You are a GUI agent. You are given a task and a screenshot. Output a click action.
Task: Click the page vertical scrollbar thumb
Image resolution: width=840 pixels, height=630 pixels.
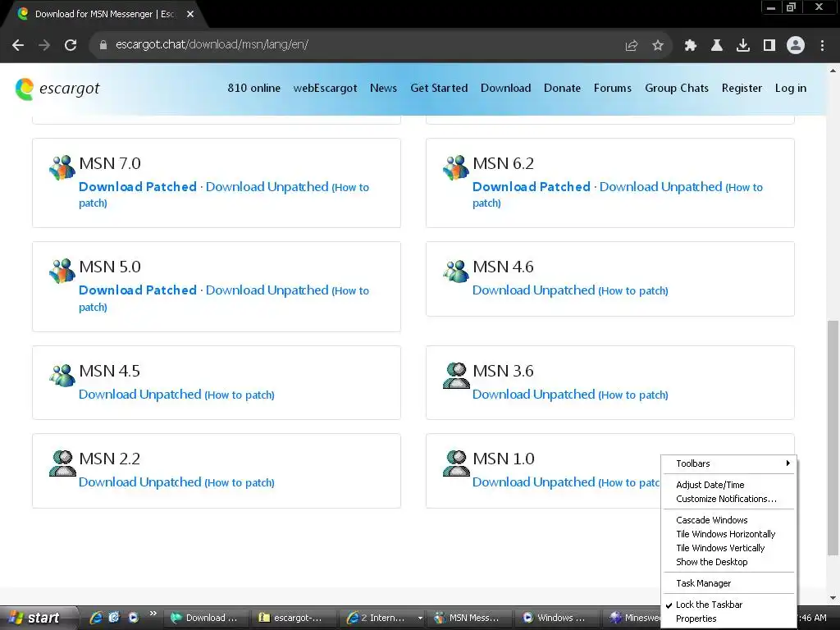pyautogui.click(x=833, y=438)
